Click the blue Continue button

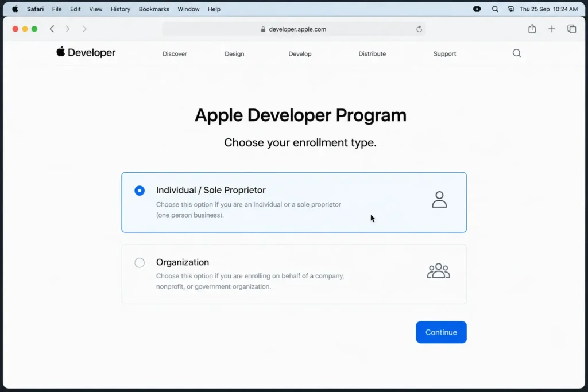point(441,332)
